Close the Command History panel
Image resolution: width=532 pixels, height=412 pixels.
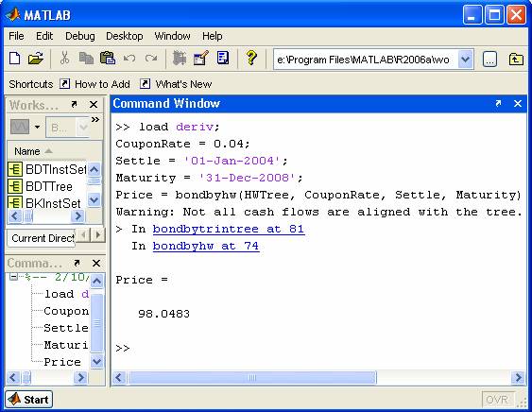(x=96, y=263)
